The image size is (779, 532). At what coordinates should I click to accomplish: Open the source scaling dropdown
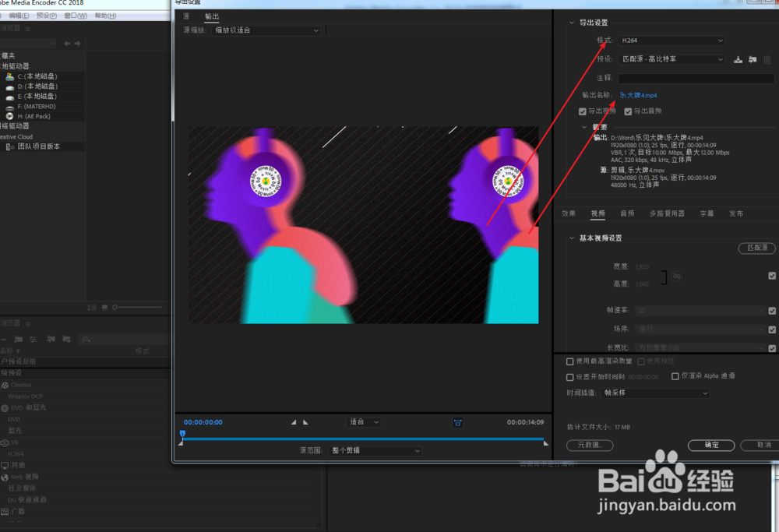point(266,30)
